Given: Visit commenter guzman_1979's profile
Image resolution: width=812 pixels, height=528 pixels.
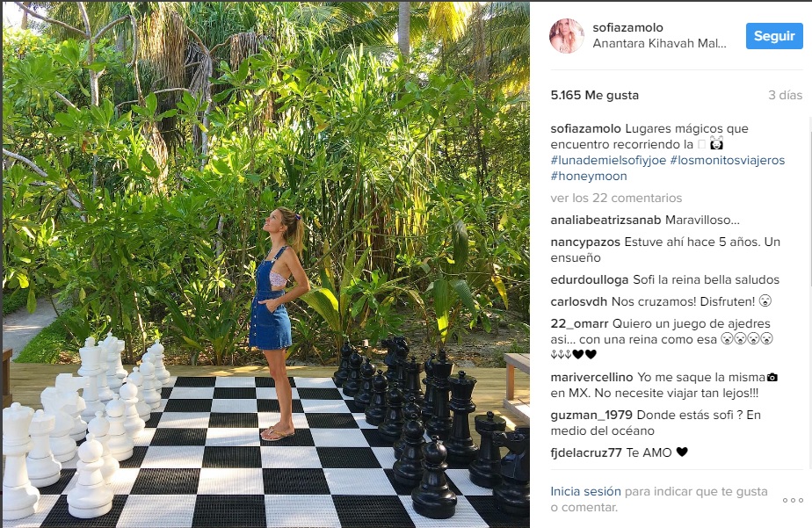Looking at the screenshot, I should pyautogui.click(x=591, y=416).
